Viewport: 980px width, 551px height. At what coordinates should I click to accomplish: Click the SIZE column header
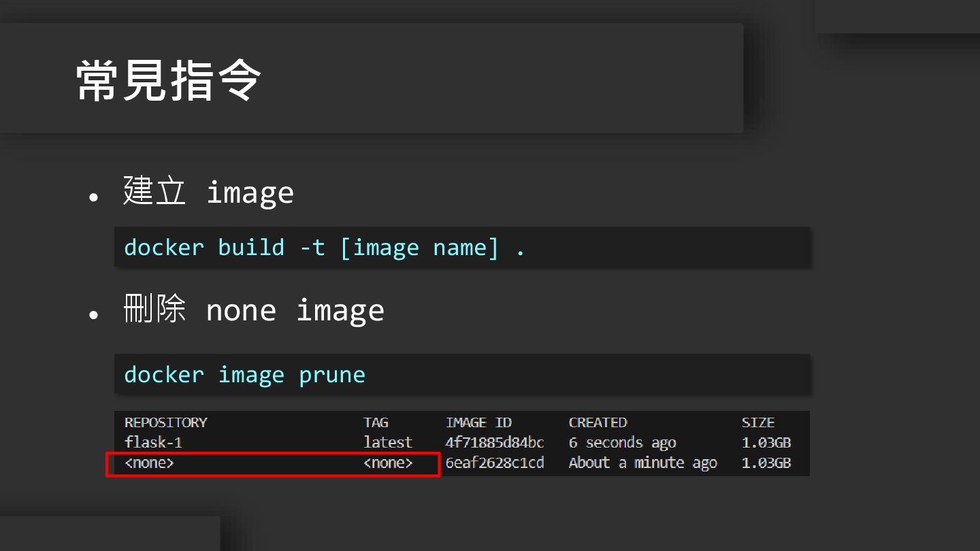(758, 422)
